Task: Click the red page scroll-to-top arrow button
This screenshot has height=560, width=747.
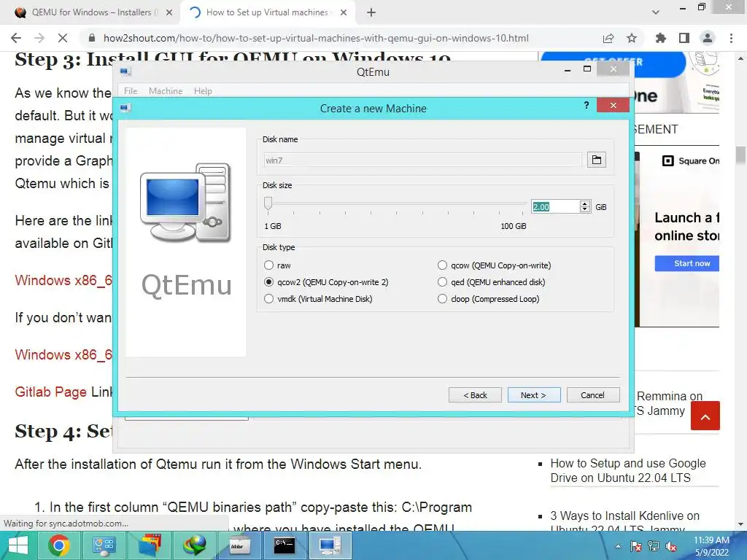Action: [x=705, y=416]
